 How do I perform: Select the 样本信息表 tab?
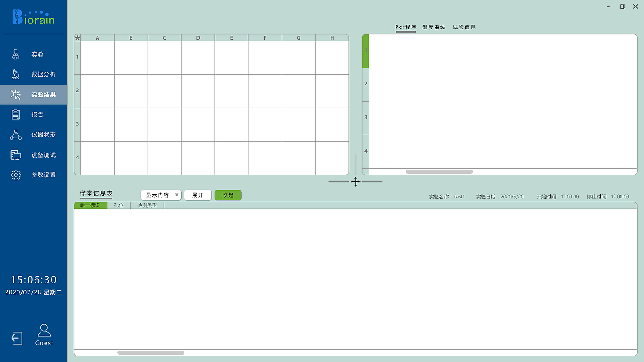tap(96, 193)
